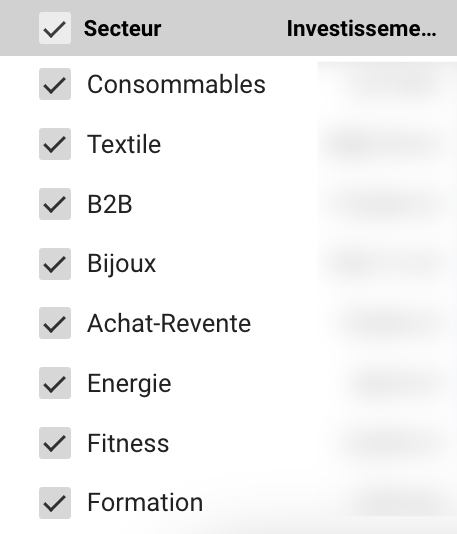Viewport: 457px width, 534px height.
Task: Select the Achat-Revente row label
Action: tap(169, 323)
